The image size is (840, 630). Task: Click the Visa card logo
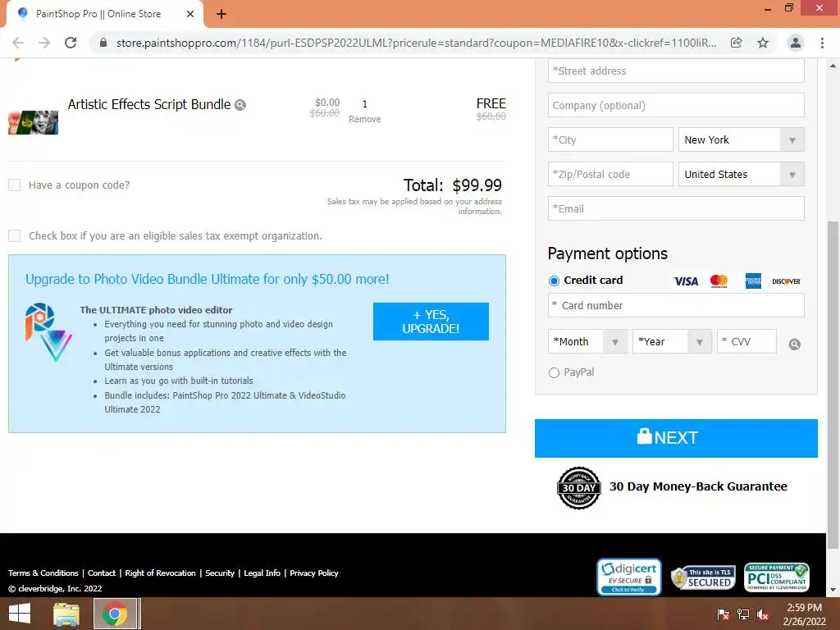686,281
